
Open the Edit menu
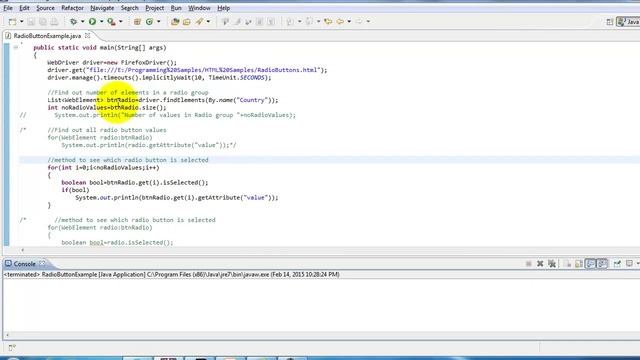[x=24, y=8]
